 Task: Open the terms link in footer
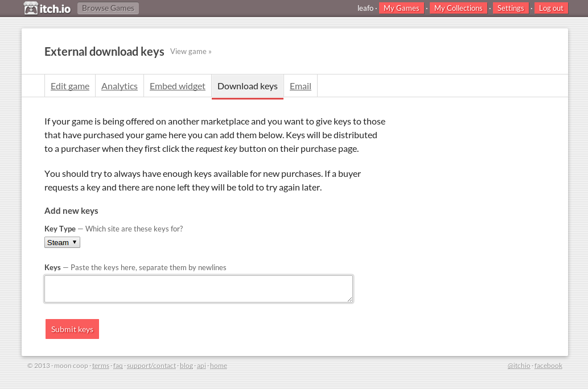tap(101, 366)
